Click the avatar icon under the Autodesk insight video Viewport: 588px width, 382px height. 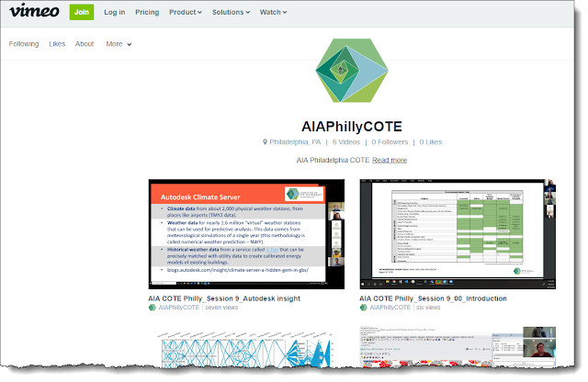(153, 308)
